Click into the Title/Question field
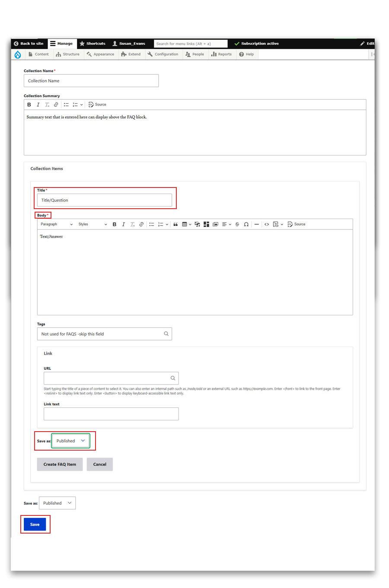The image size is (389, 588). point(105,200)
